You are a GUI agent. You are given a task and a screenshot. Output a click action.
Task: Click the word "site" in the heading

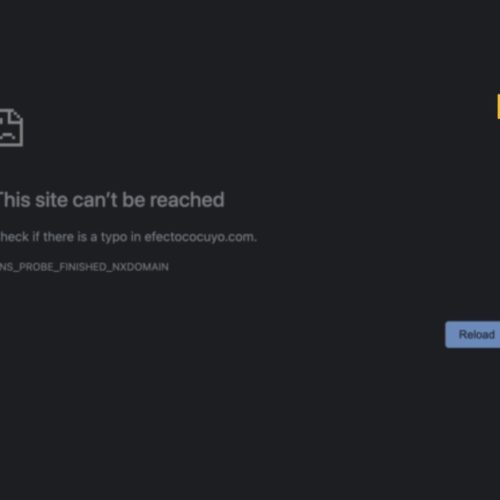51,200
